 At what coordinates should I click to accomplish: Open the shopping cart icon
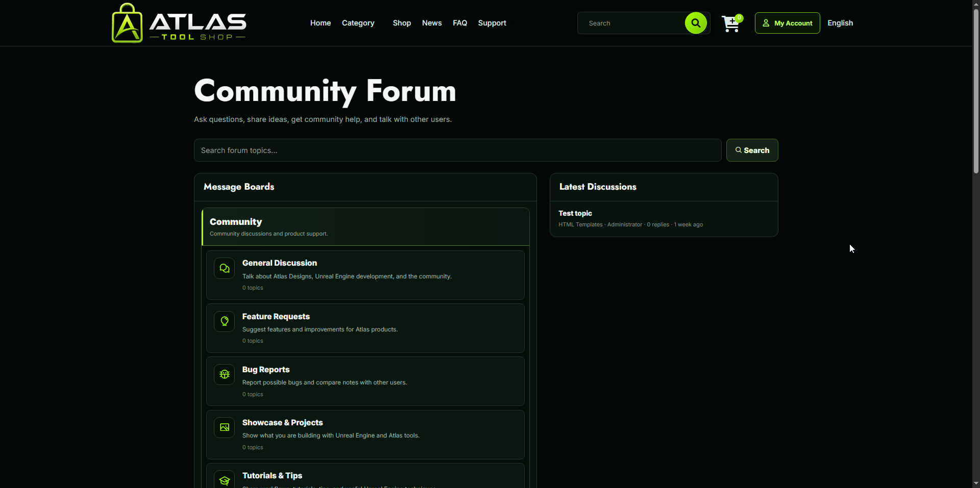point(731,23)
